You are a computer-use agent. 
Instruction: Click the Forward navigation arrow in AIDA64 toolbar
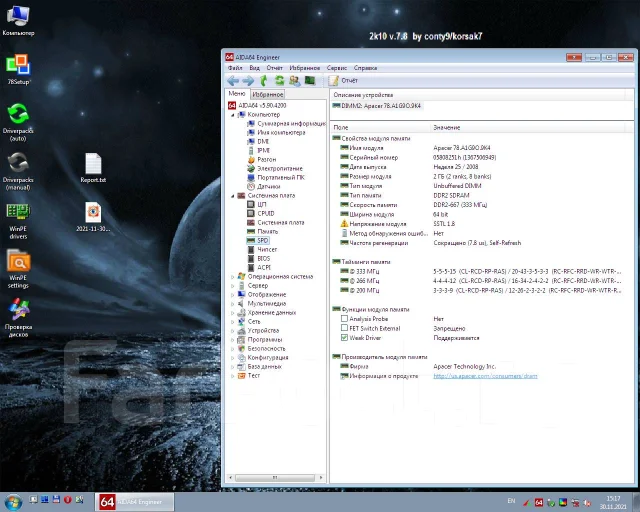click(248, 81)
